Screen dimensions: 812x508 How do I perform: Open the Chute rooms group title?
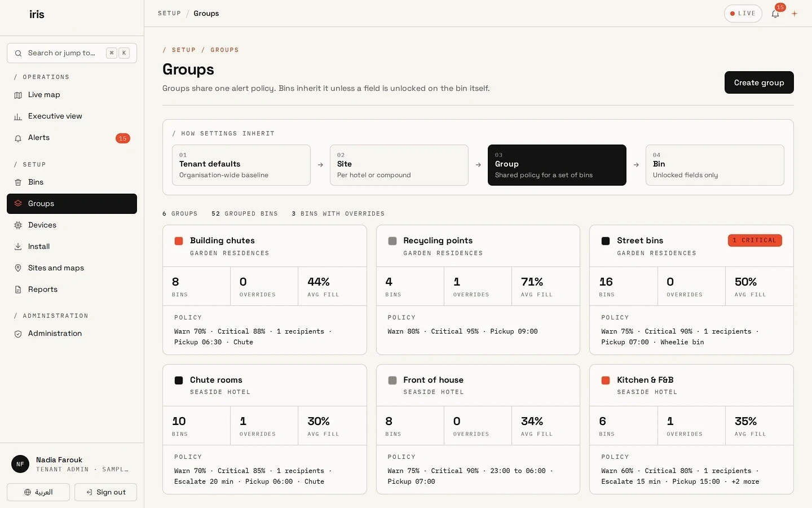216,380
